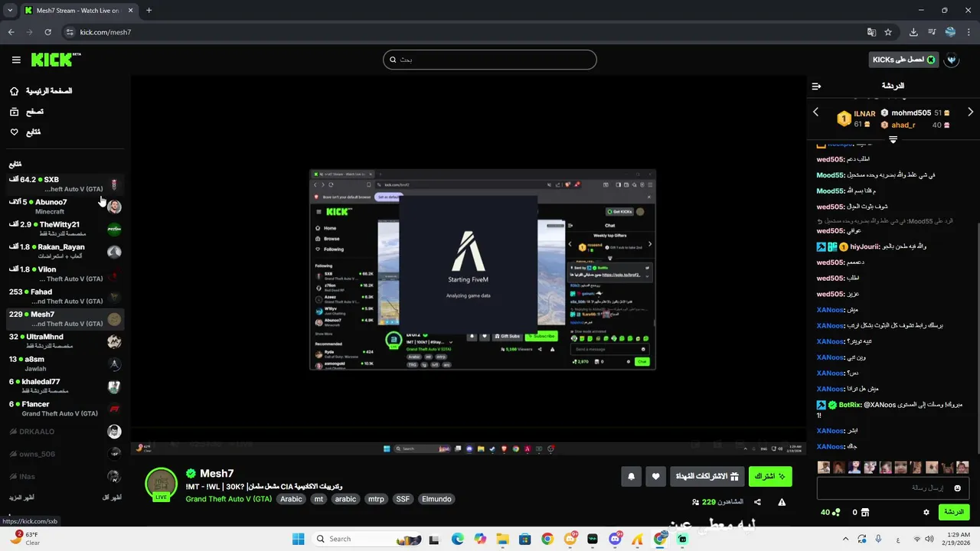Image resolution: width=980 pixels, height=551 pixels.
Task: Click the Grand Theft Auto V category link
Action: tap(229, 499)
